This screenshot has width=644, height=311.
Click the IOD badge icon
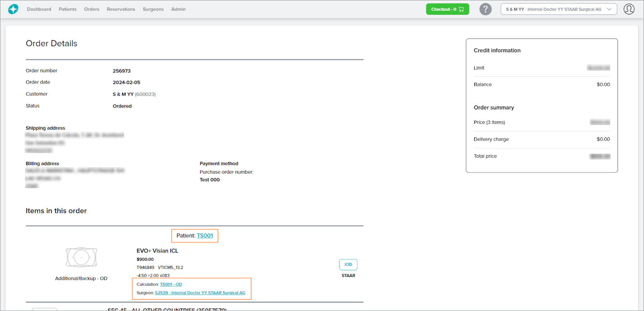click(348, 264)
